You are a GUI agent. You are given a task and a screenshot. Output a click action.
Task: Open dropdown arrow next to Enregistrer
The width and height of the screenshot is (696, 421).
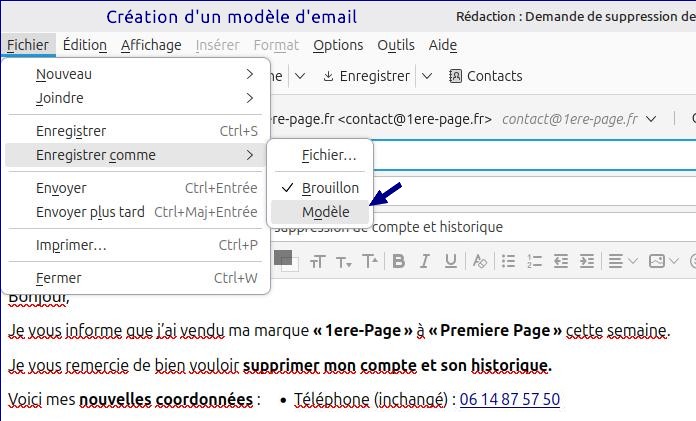tap(427, 76)
